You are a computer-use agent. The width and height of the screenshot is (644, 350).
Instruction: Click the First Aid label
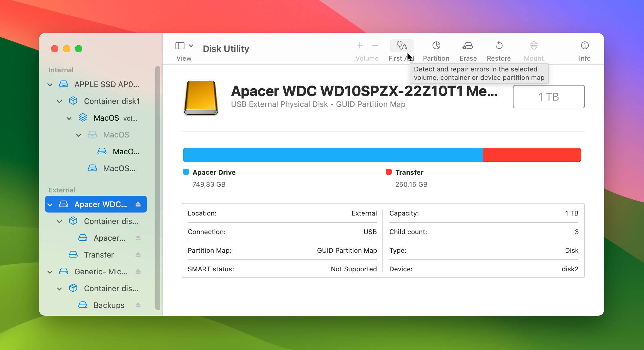(x=401, y=58)
